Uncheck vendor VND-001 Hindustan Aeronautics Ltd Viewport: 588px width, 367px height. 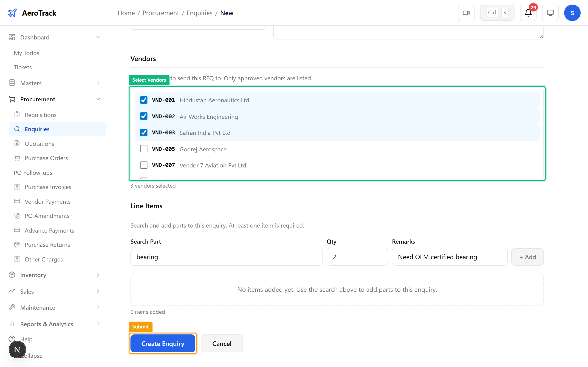point(144,100)
